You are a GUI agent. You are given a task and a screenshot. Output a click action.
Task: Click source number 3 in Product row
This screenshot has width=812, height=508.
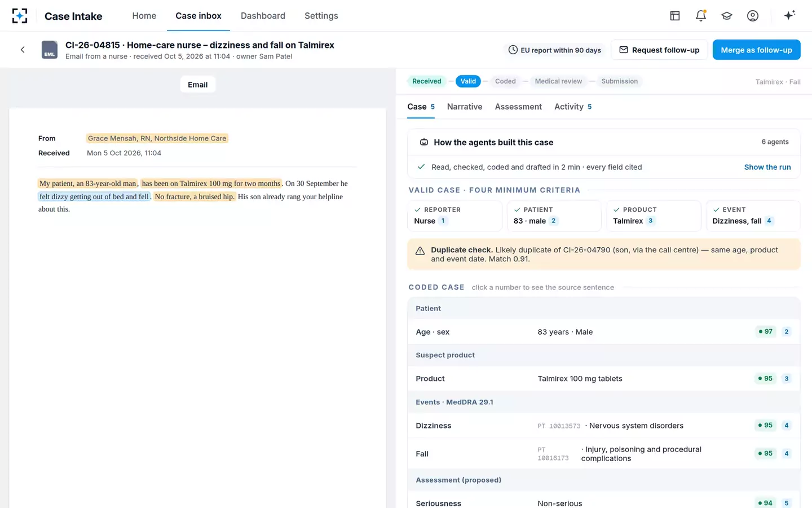coord(787,378)
